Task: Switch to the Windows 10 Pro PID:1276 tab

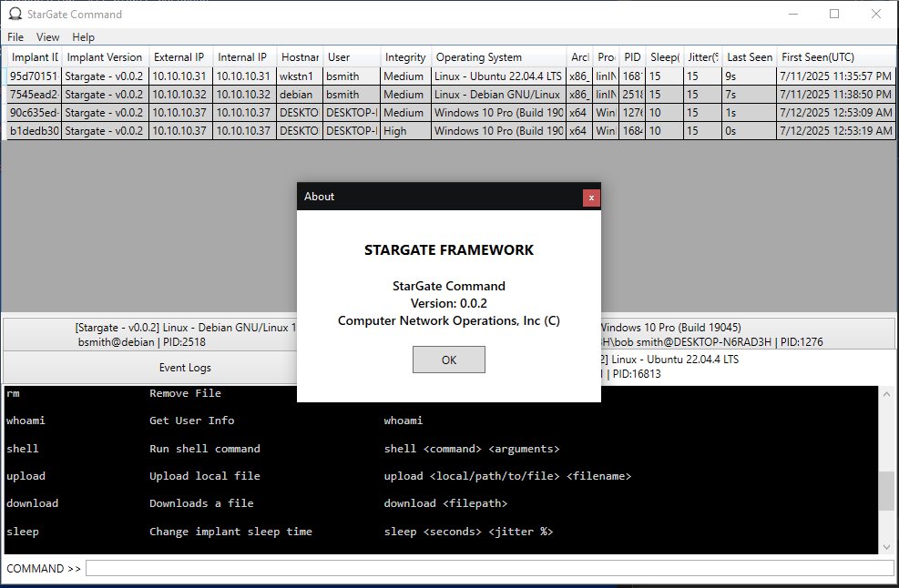Action: tap(747, 335)
